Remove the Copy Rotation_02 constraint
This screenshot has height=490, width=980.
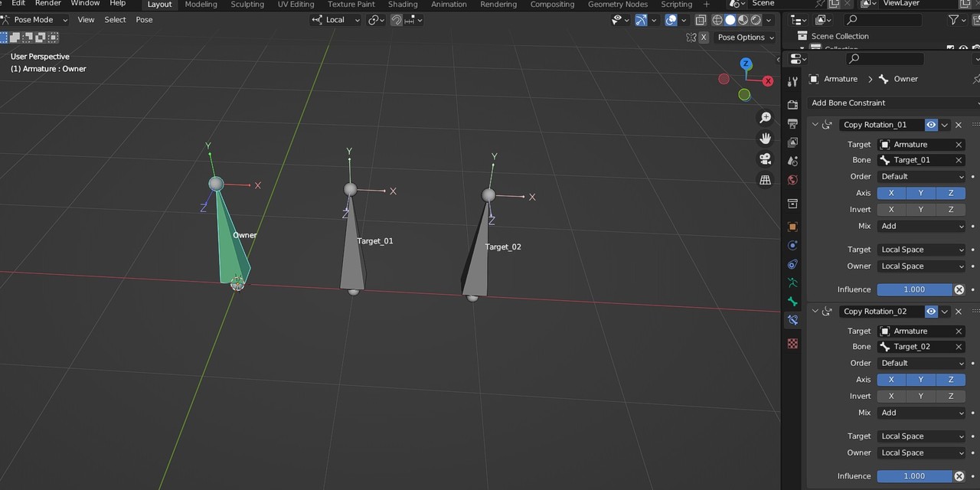coord(959,312)
